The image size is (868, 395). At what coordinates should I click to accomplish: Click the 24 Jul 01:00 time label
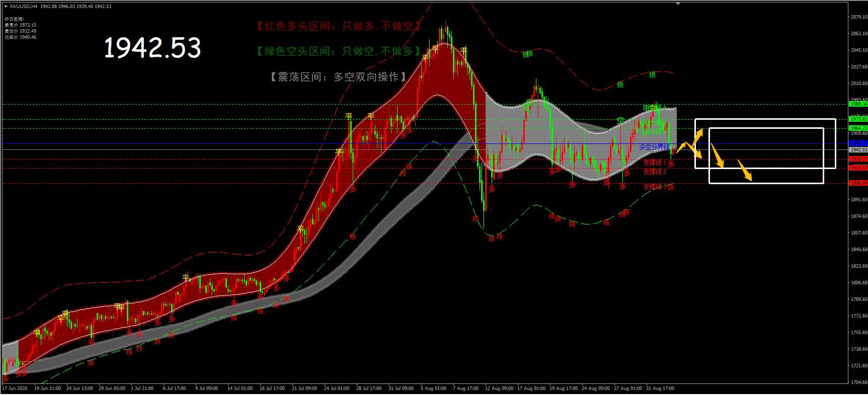tap(337, 388)
